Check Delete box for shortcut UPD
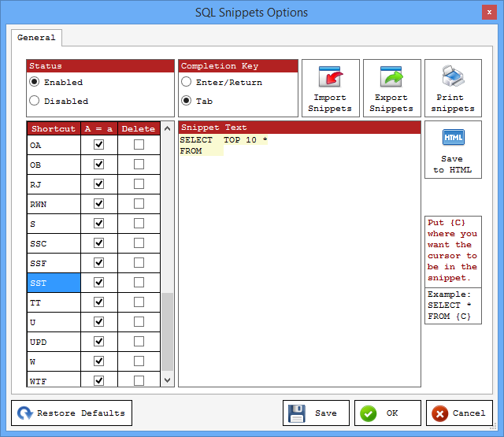Viewport: 504px width, 437px height. 139,341
